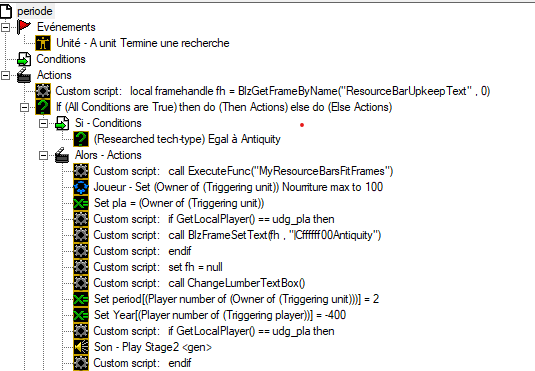Collapse the Evénements tree node
The height and width of the screenshot is (371, 535).
click(5, 27)
